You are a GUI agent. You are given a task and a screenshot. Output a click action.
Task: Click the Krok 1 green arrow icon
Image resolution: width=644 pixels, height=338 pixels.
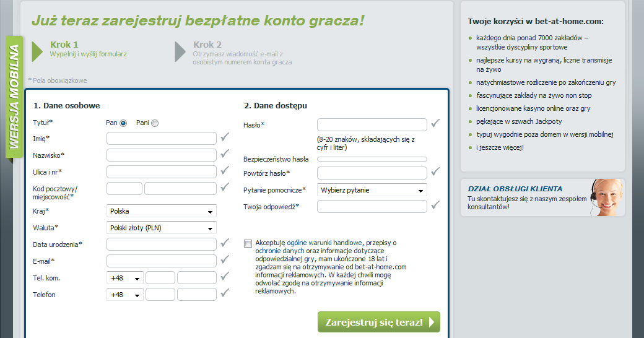[x=37, y=52]
